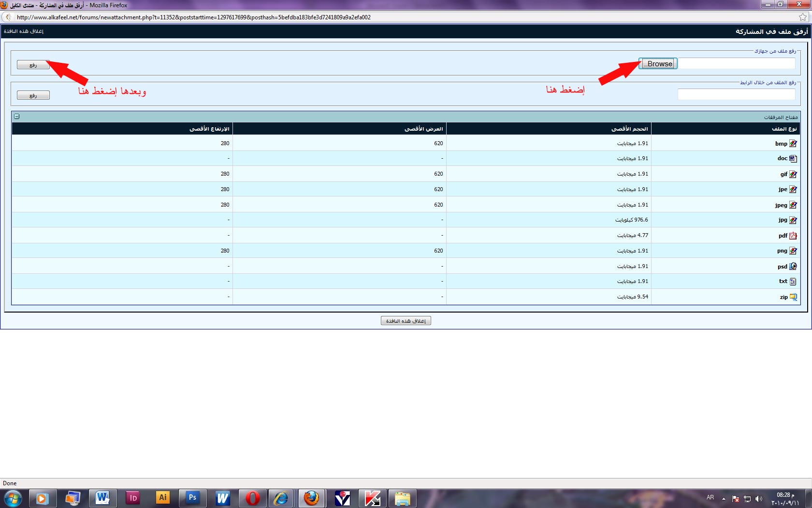Viewport: 812px width, 508px height.
Task: Click the upload button in the URL upload row
Action: 33,95
